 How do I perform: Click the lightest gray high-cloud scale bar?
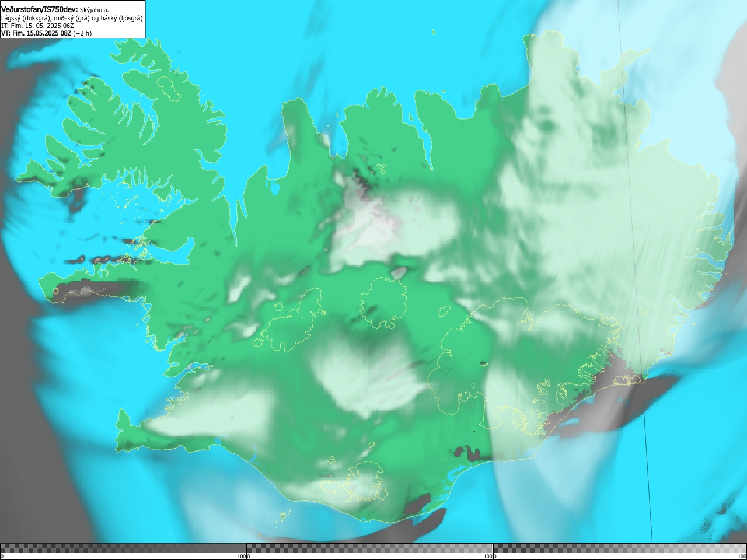tap(620, 548)
